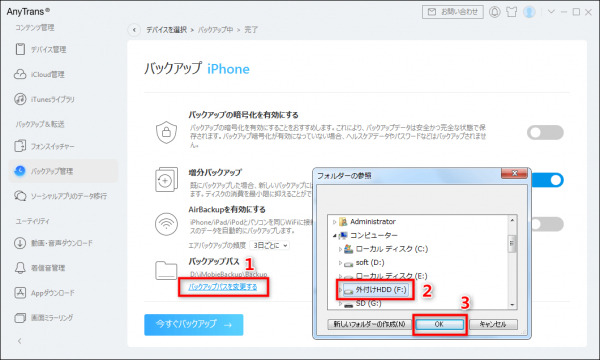Click バックアップパスを変更する link
600x360 pixels.
pos(223,287)
